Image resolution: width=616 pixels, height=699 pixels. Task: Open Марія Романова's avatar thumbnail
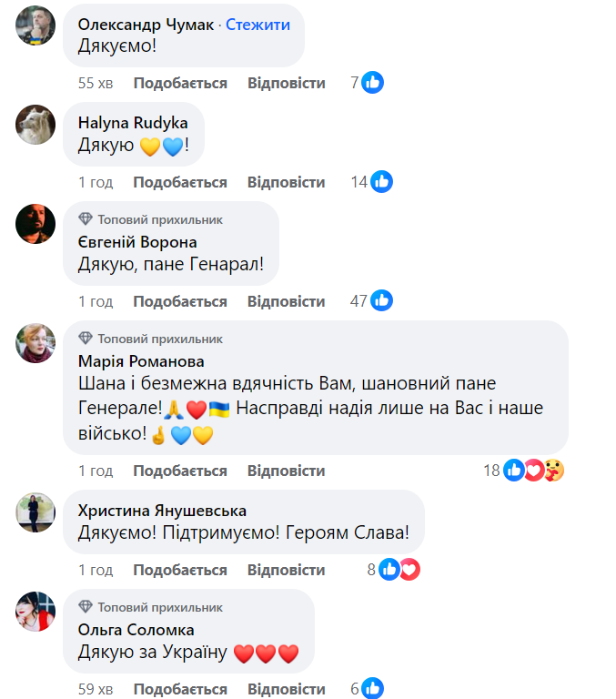(36, 343)
